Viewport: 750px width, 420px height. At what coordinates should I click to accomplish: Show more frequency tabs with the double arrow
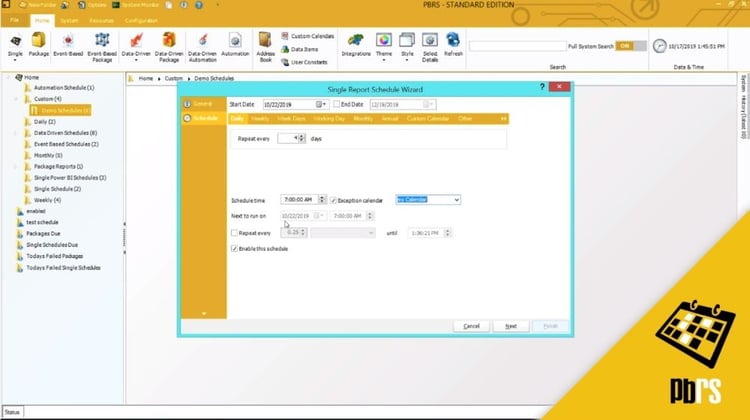click(x=503, y=119)
